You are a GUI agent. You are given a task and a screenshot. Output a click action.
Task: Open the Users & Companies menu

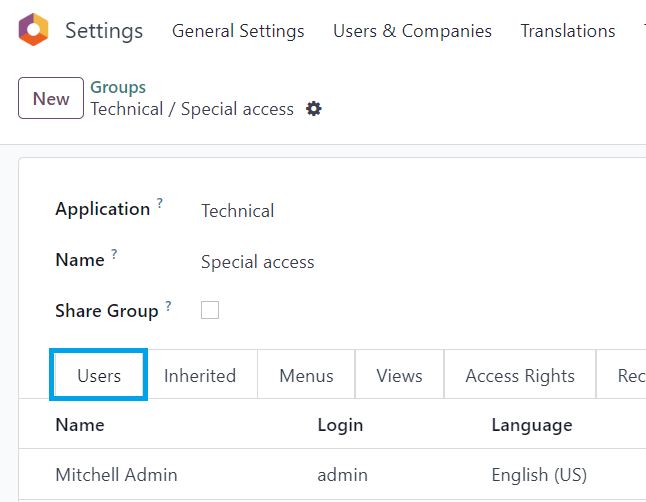[x=412, y=31]
